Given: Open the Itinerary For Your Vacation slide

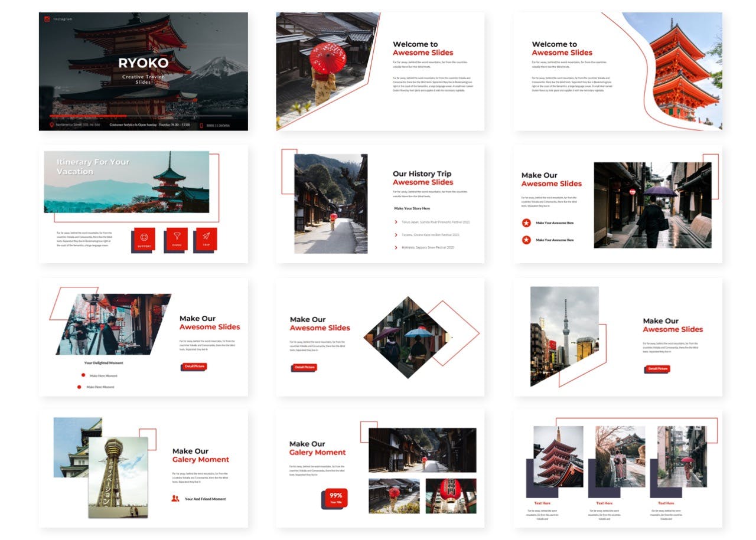Looking at the screenshot, I should click(144, 204).
